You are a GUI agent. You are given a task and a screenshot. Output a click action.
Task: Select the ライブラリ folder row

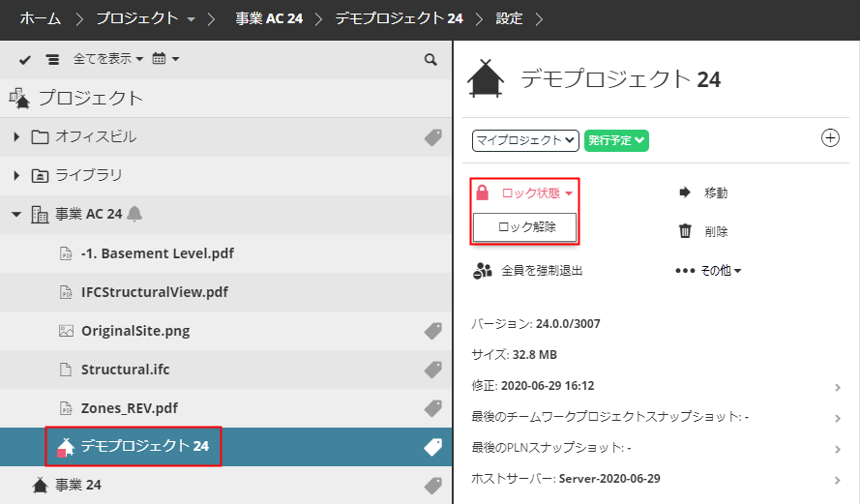[x=226, y=175]
